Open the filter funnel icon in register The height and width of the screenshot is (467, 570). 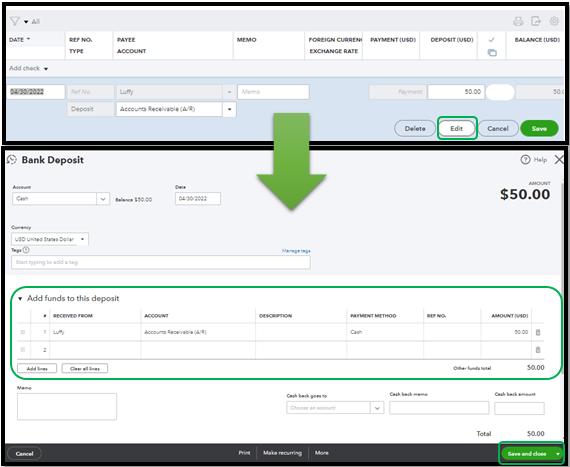click(15, 21)
